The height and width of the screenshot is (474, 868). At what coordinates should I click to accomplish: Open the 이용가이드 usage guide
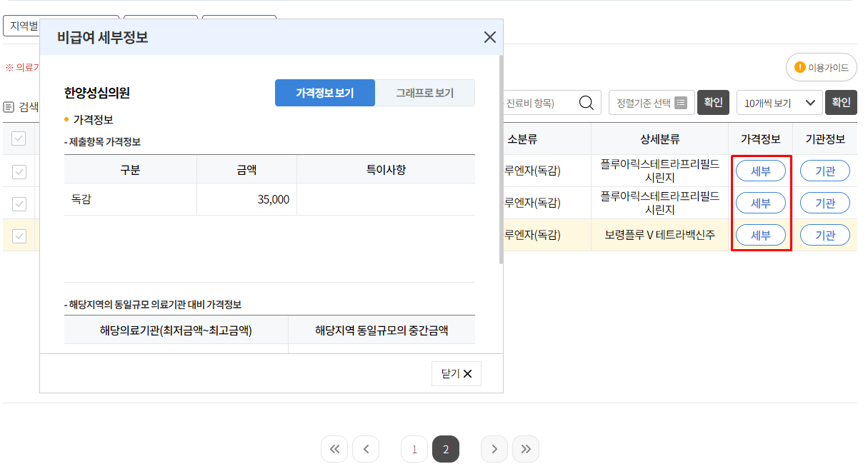click(x=821, y=68)
